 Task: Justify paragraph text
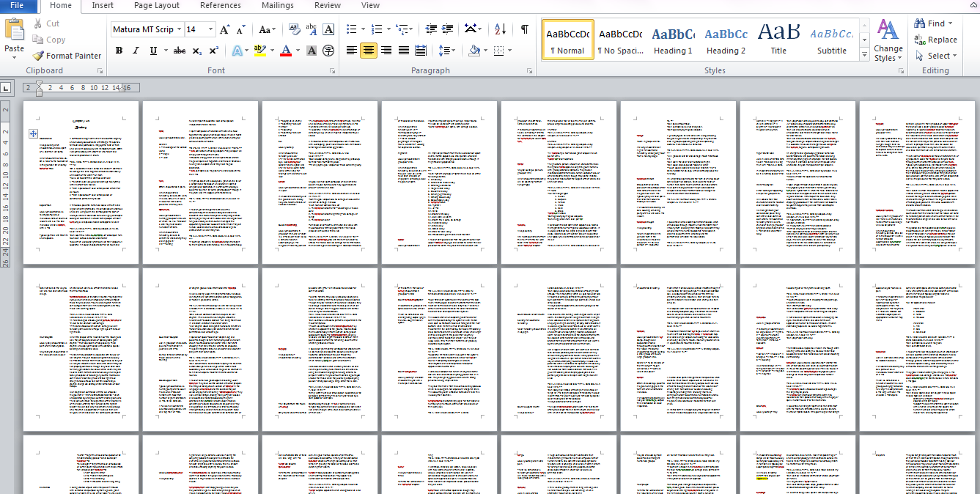click(403, 51)
